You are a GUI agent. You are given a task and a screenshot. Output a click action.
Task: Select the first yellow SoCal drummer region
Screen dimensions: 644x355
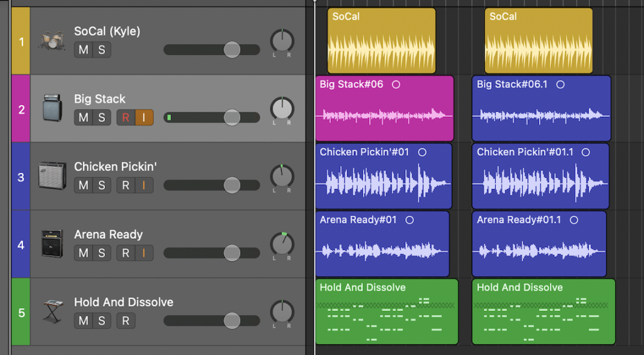click(x=381, y=41)
